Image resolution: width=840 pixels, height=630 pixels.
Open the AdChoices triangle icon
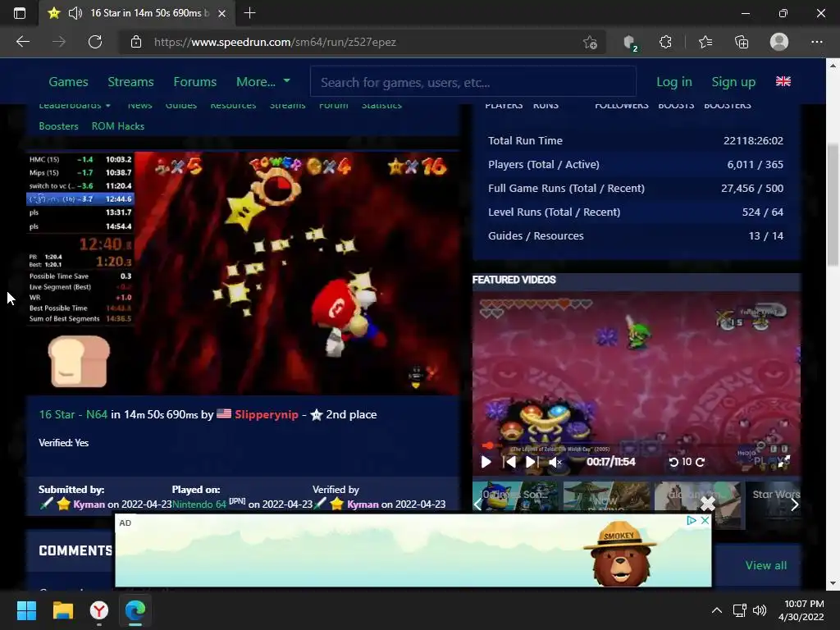(x=692, y=520)
